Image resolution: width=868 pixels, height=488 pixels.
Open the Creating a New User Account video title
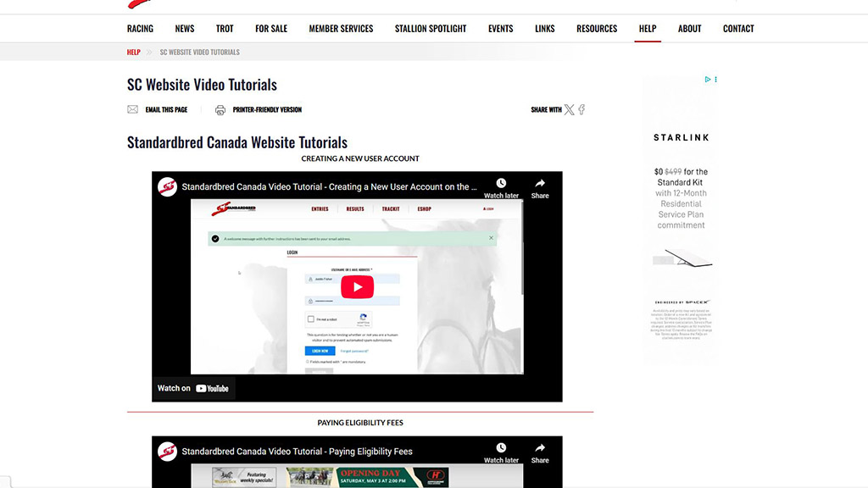coord(329,187)
